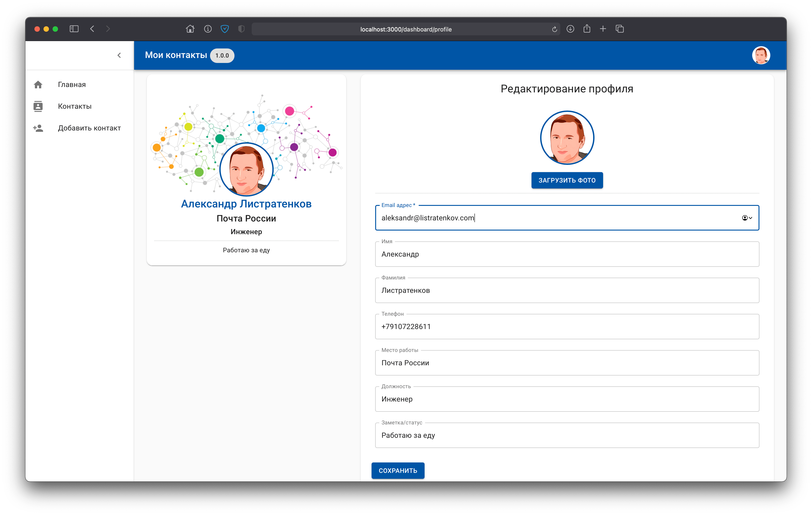Click the profile photo in the edit form
812x515 pixels.
[567, 138]
